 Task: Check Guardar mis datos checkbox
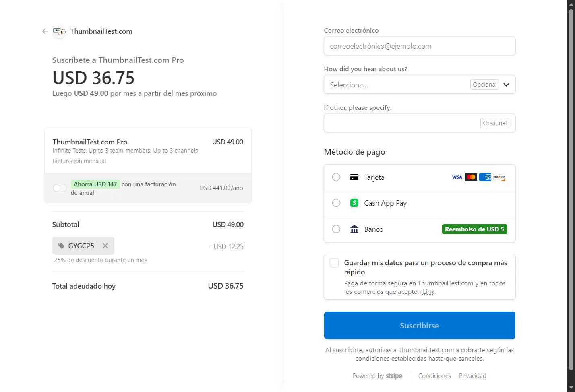click(x=334, y=263)
